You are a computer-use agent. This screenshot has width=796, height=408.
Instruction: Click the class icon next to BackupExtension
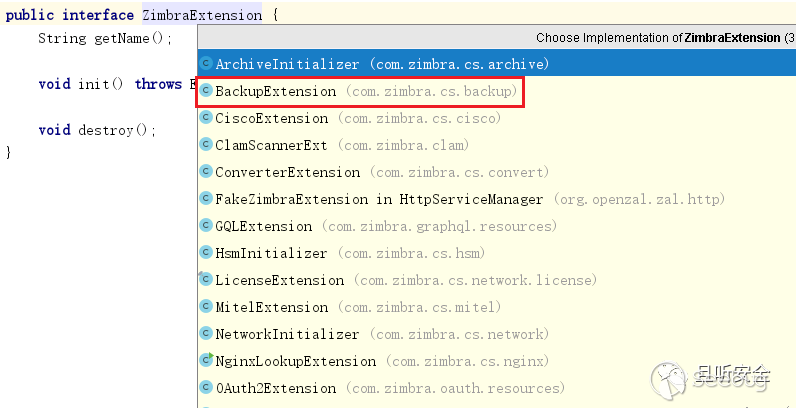tap(206, 91)
